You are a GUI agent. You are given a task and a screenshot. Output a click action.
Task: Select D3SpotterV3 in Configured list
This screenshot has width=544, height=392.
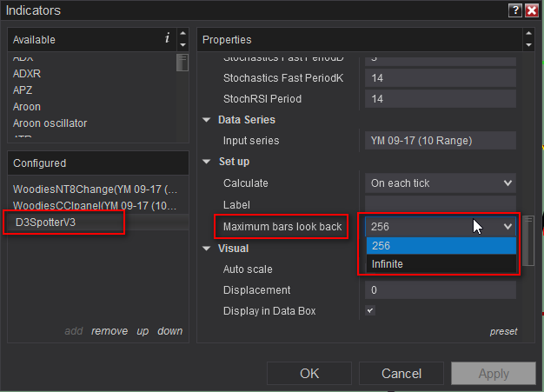tap(50, 223)
